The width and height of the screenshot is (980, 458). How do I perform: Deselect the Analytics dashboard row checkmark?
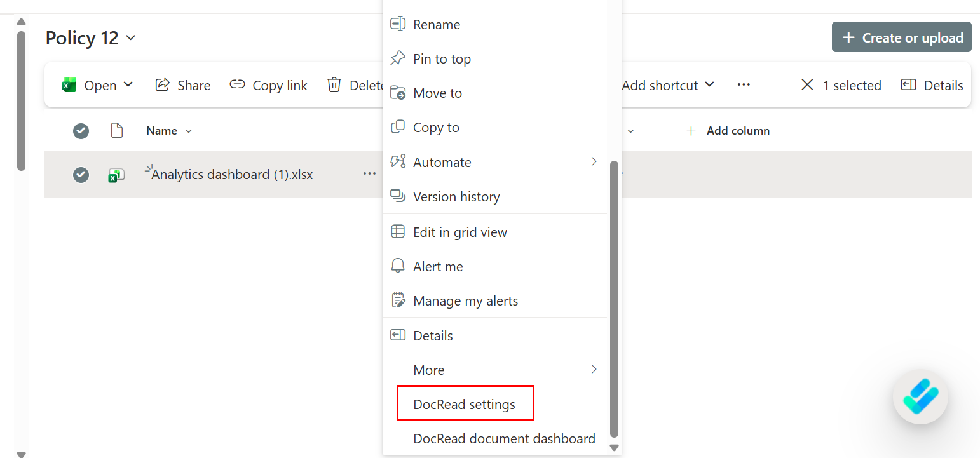click(x=81, y=175)
